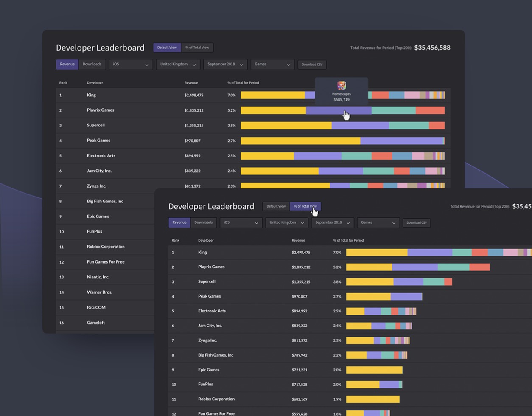
Task: Select the Revenue tab in the back window
Action: click(x=67, y=64)
